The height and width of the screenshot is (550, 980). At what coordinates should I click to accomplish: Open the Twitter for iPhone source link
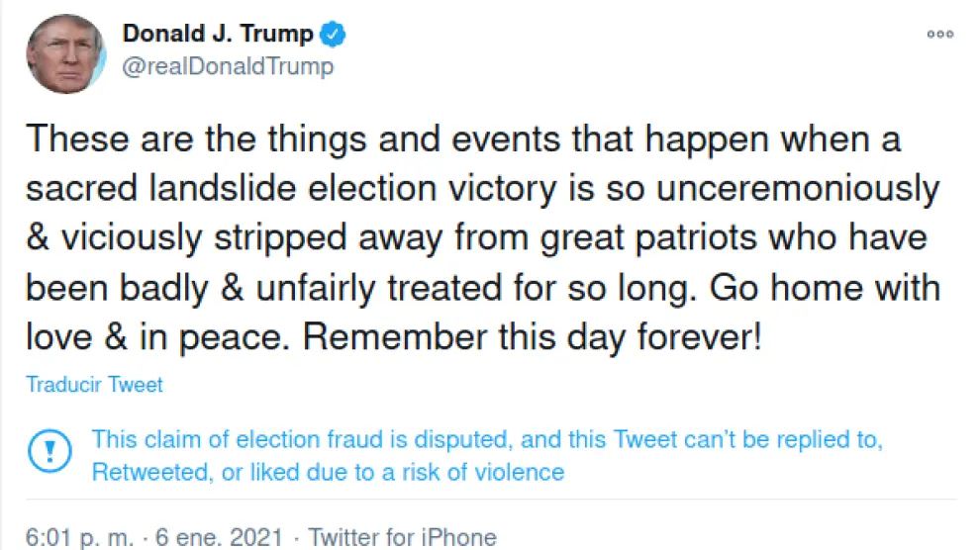pos(402,538)
